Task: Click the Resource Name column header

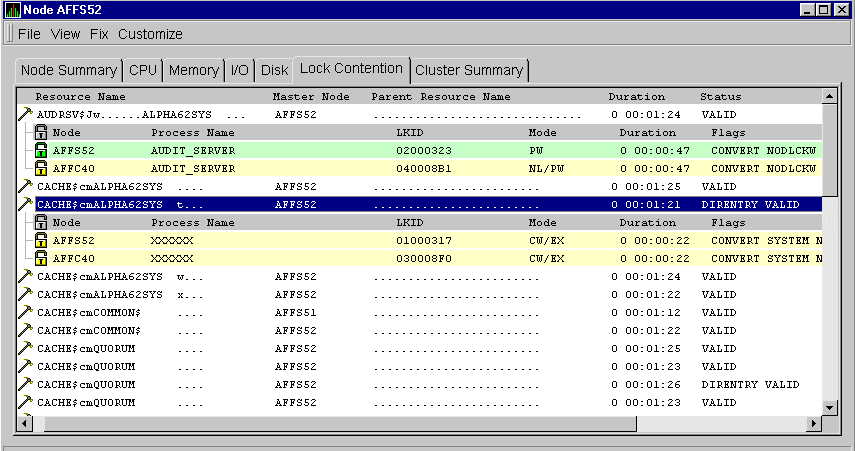Action: [x=80, y=97]
